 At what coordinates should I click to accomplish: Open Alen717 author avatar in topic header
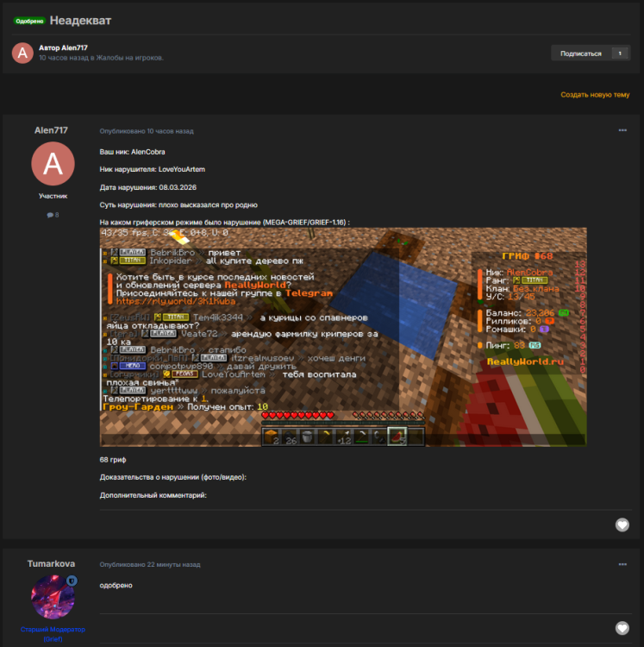coord(22,53)
